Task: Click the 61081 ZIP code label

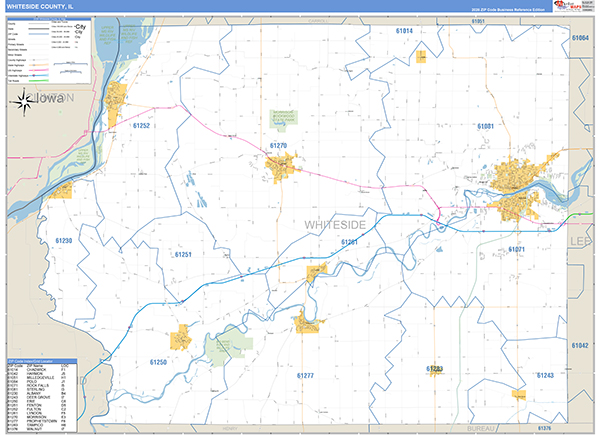Action: click(x=486, y=126)
